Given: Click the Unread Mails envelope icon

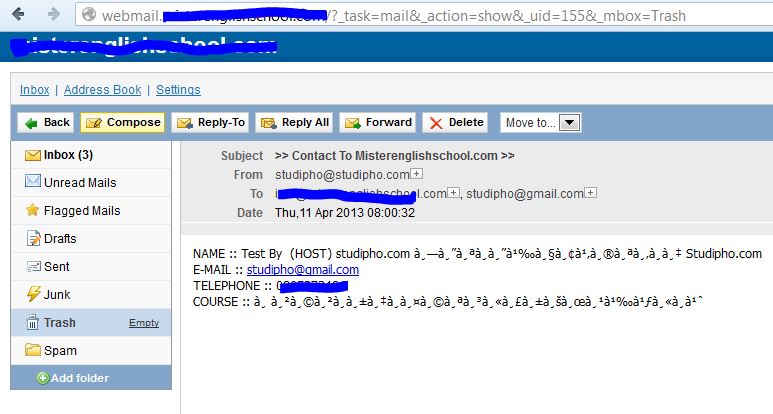Looking at the screenshot, I should pyautogui.click(x=33, y=181).
